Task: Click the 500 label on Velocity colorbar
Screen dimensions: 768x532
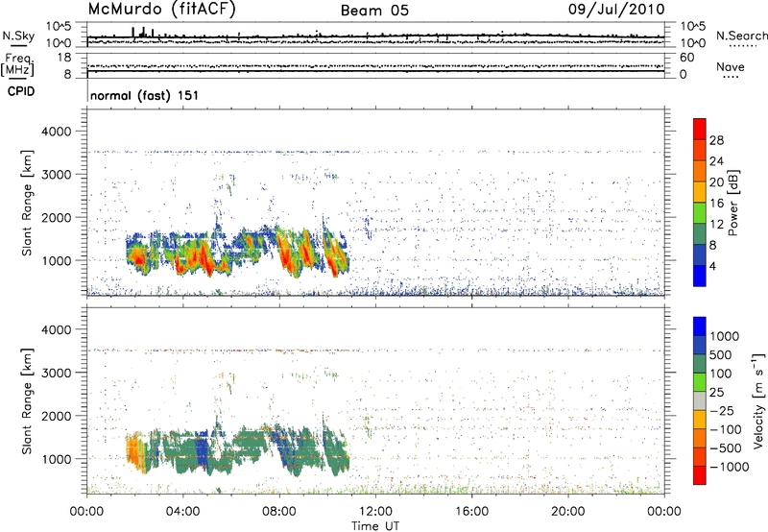Action: point(721,355)
